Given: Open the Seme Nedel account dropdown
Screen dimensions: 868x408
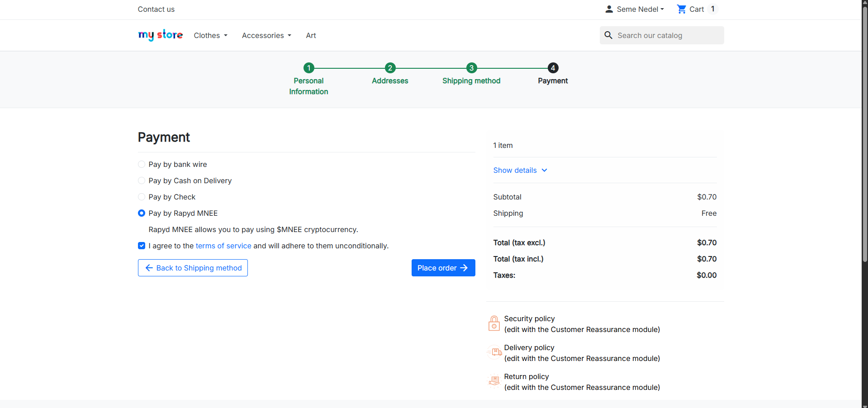Looking at the screenshot, I should pos(640,9).
